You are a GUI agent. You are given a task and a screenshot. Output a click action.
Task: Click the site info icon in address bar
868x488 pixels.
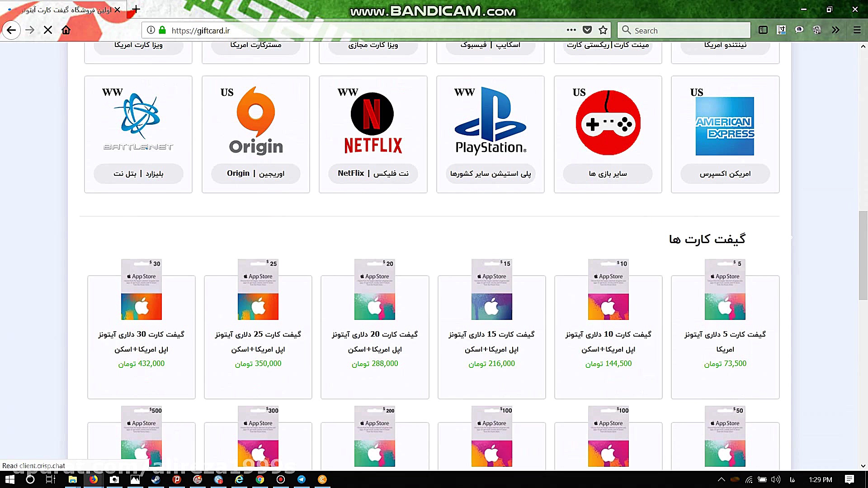click(x=151, y=30)
